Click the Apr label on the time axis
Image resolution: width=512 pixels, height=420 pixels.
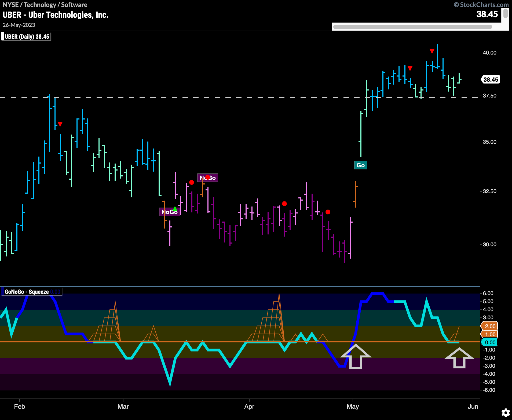(x=249, y=407)
